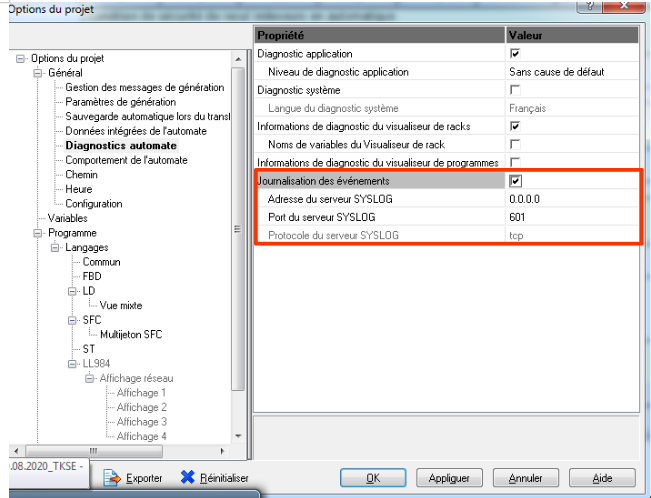Select Affichage 2 tree item

(x=142, y=407)
